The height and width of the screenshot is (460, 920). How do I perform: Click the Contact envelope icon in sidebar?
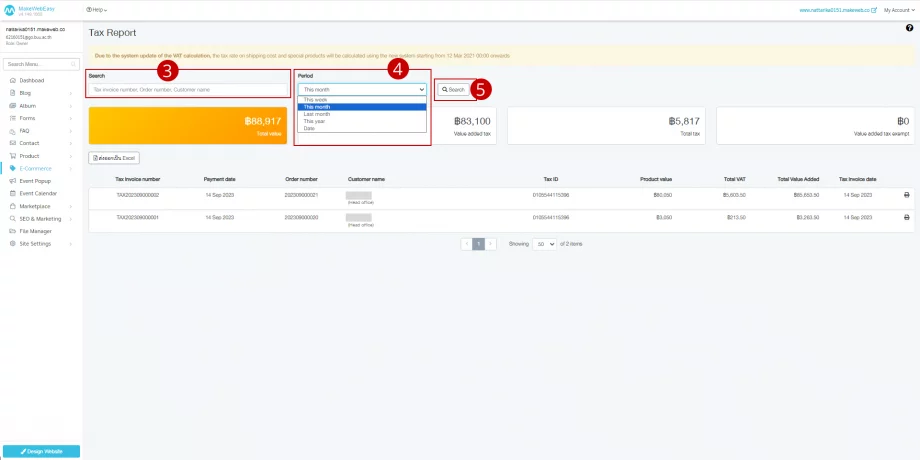coord(13,143)
